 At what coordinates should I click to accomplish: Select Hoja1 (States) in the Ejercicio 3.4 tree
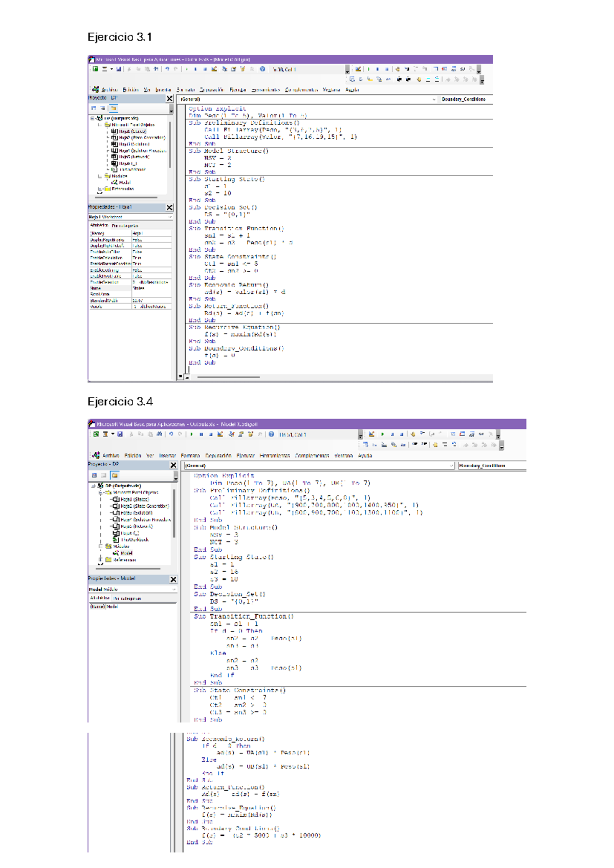click(x=130, y=500)
